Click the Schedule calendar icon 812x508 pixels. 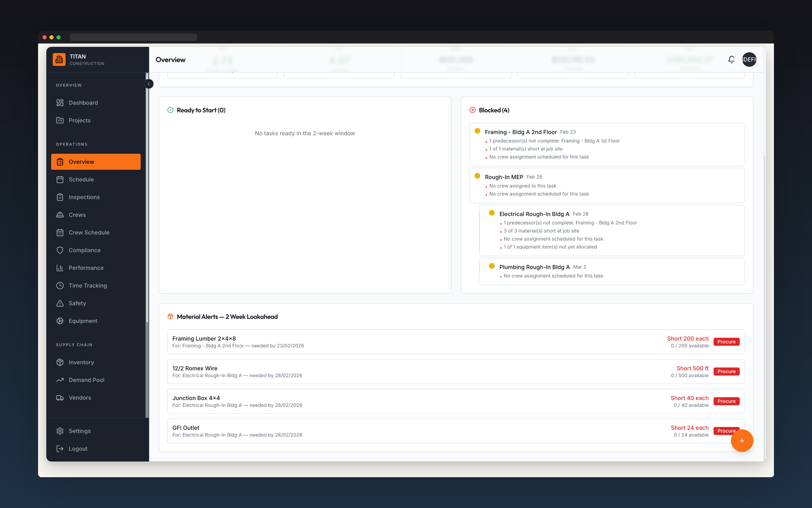[60, 179]
